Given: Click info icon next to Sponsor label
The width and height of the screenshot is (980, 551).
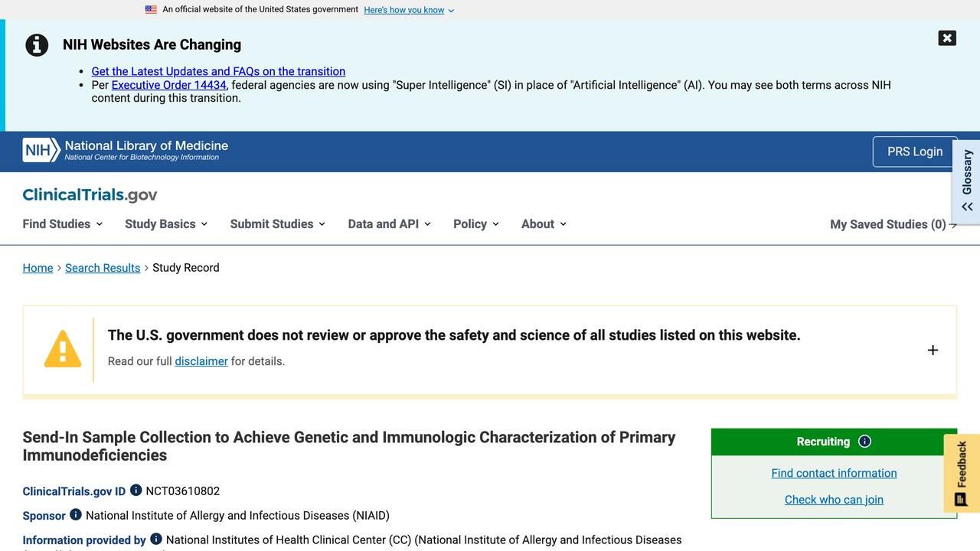Looking at the screenshot, I should click(76, 514).
